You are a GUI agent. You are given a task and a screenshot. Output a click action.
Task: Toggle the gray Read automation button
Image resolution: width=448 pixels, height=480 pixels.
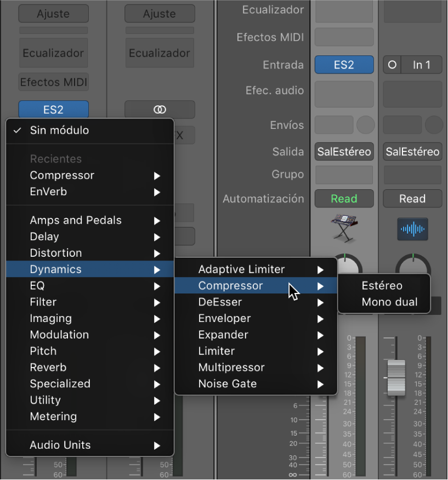412,199
